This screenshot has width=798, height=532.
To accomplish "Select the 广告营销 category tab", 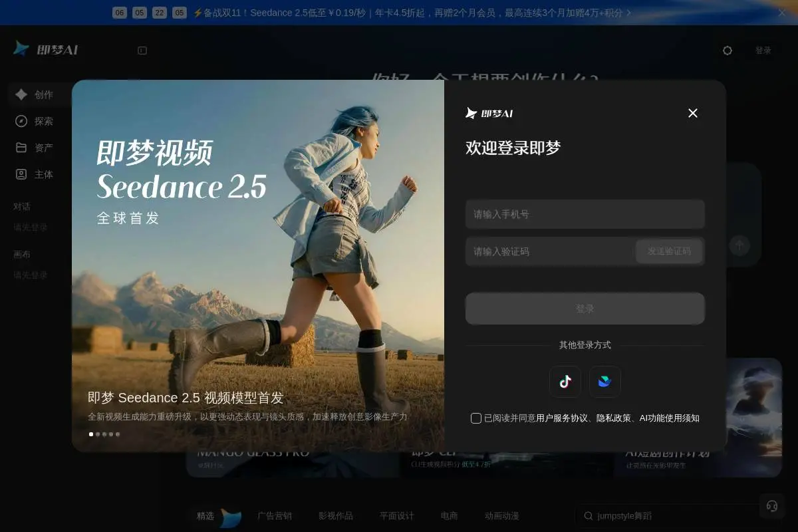I will (x=275, y=516).
